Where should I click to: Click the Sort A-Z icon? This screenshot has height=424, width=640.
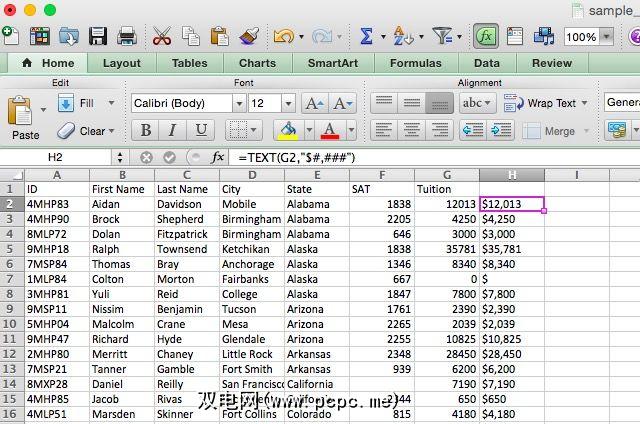pos(403,36)
